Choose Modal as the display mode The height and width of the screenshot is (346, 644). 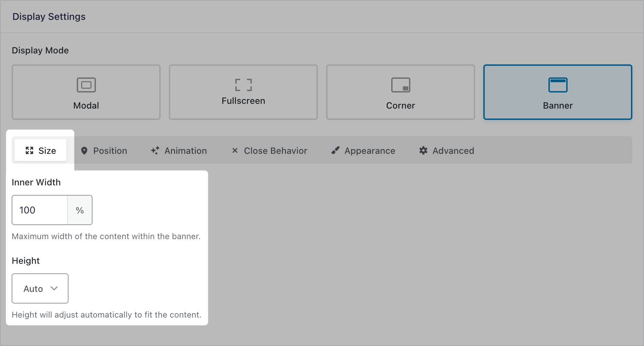(x=86, y=92)
